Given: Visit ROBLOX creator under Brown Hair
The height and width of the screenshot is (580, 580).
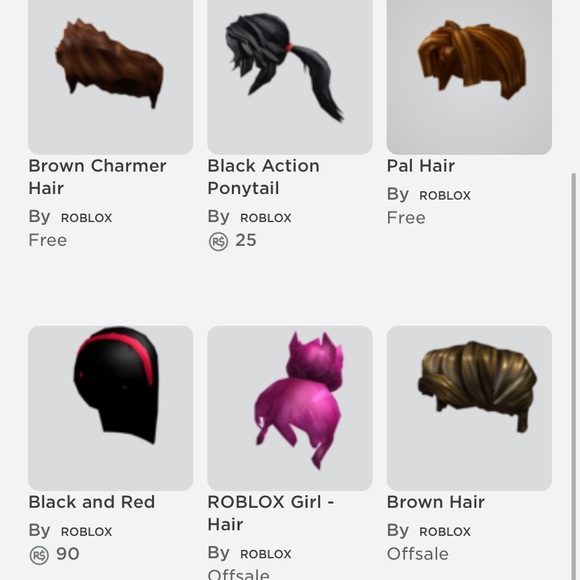Looking at the screenshot, I should coord(445,532).
